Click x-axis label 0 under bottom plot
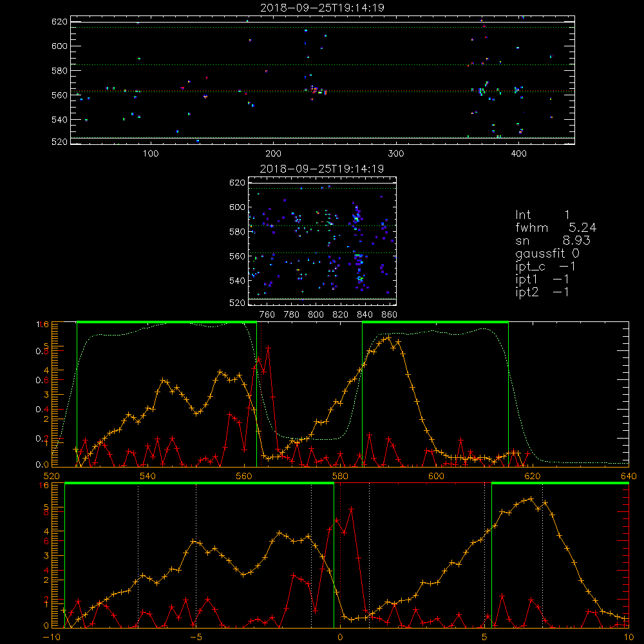644x644 pixels. click(x=340, y=638)
